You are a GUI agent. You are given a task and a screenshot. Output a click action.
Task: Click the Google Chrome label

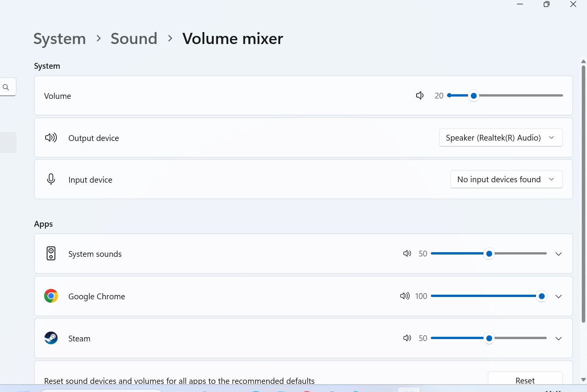(x=97, y=297)
